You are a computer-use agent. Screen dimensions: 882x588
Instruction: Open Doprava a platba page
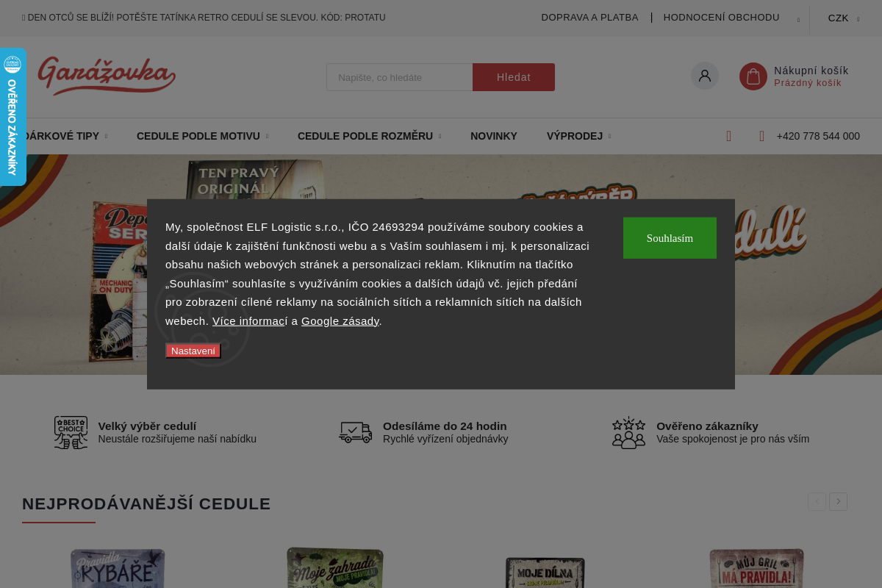[589, 18]
